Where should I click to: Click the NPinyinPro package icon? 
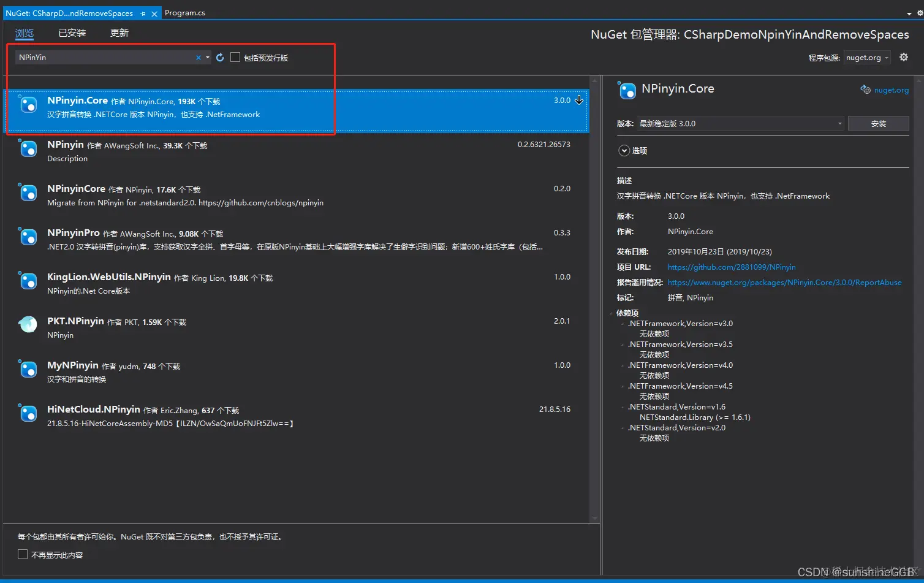tap(28, 237)
